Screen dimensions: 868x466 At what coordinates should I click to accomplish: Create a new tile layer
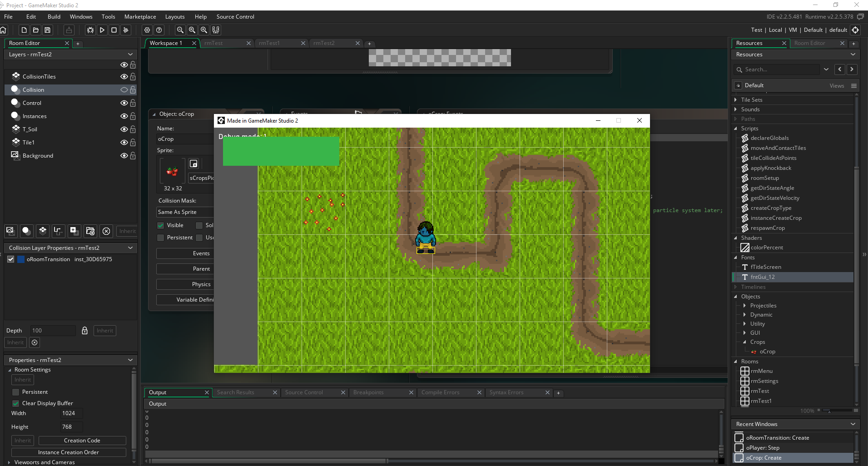point(42,231)
